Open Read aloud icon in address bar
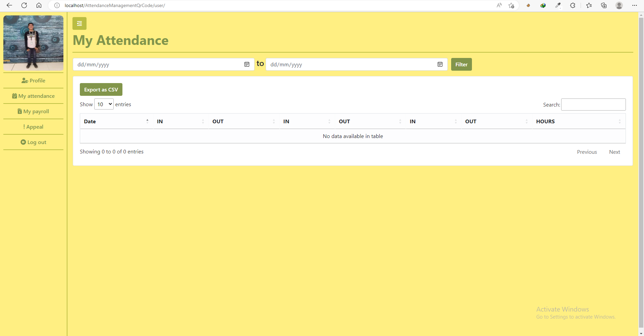Image resolution: width=644 pixels, height=336 pixels. [499, 5]
